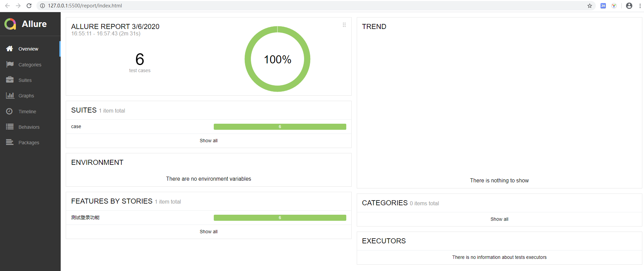Screen dimensions: 644x271
Task: Click the ALLURE REPORT 3/6/2020 title
Action: (115, 27)
